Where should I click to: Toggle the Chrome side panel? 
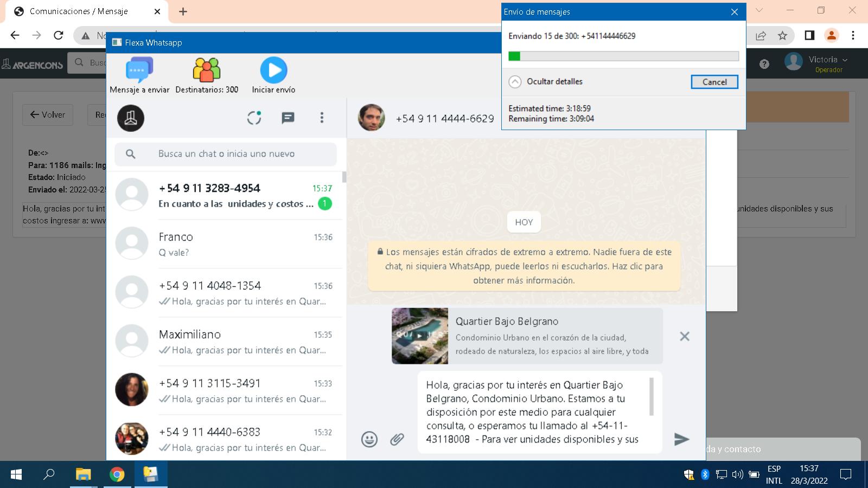click(809, 36)
